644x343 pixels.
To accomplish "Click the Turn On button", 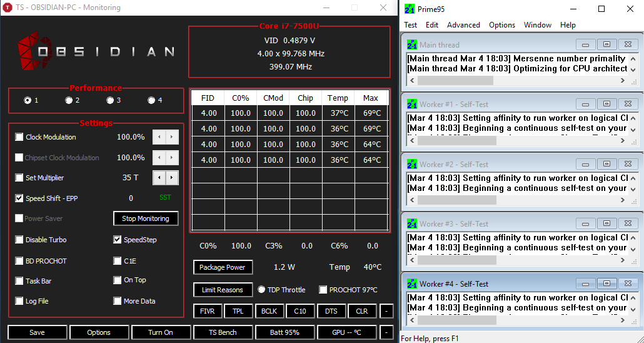I will (161, 332).
